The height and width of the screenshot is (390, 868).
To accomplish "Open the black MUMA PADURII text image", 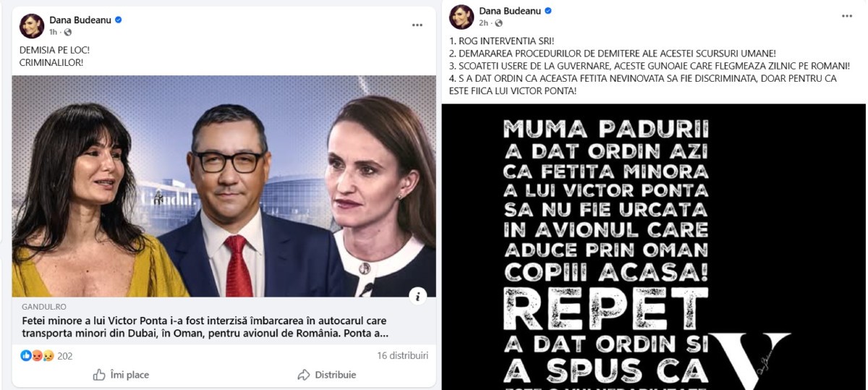I will click(x=653, y=247).
